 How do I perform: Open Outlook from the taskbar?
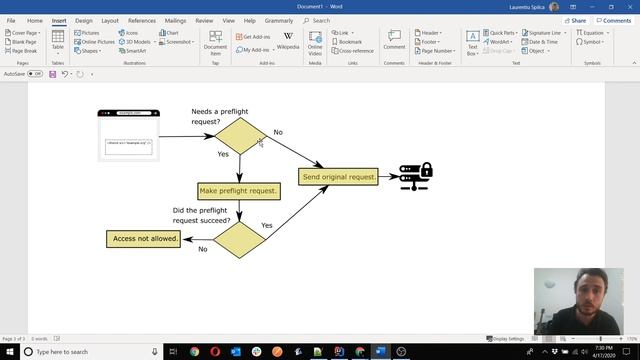point(236,351)
